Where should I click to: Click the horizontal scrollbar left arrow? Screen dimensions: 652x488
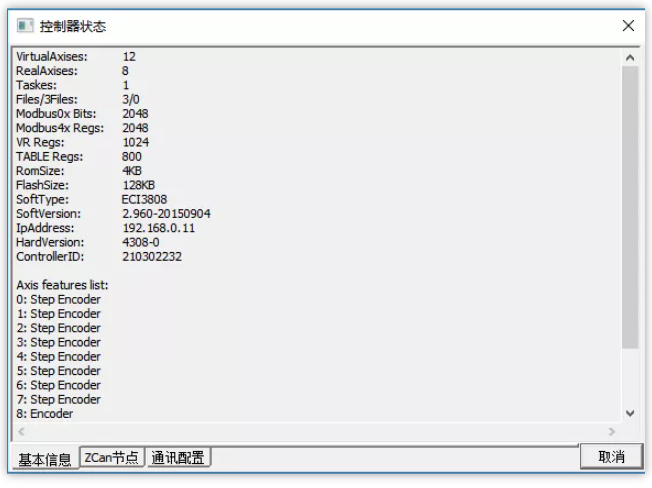(22, 431)
